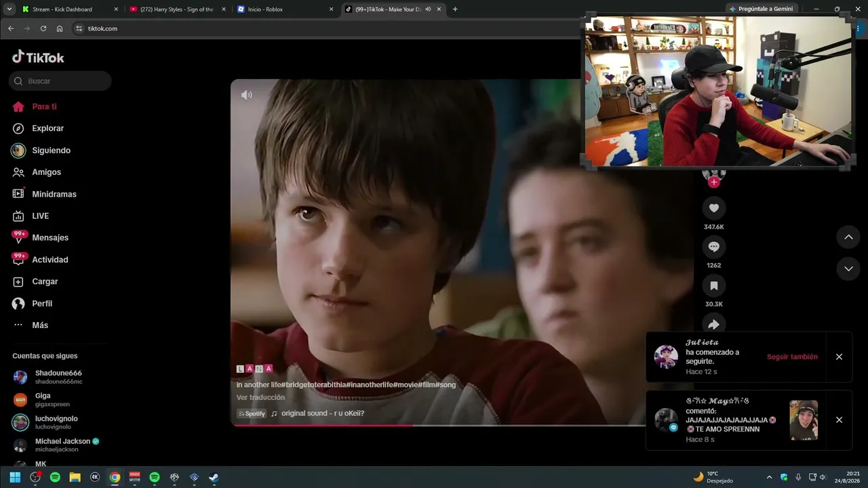Open Shadoune666 followed account

[60, 377]
